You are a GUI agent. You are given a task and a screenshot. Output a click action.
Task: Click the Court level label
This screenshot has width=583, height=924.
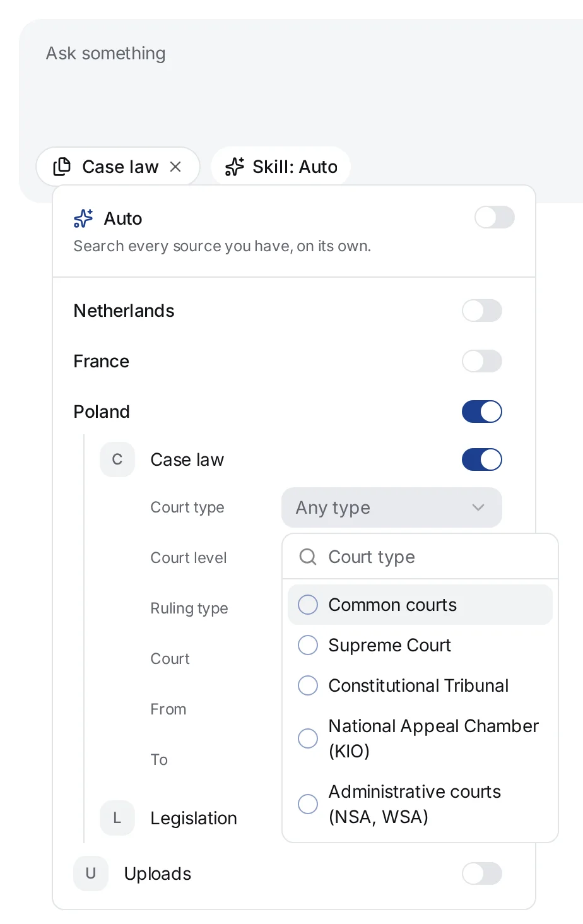coord(189,558)
